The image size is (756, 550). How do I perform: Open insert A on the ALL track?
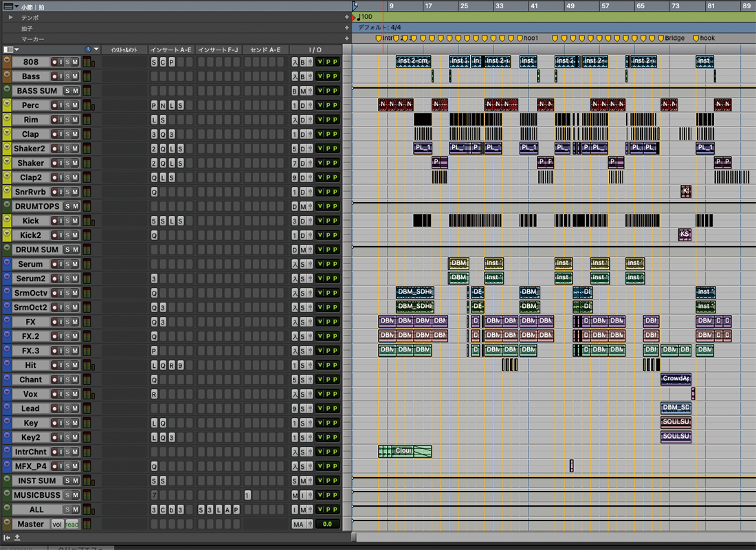click(x=227, y=509)
